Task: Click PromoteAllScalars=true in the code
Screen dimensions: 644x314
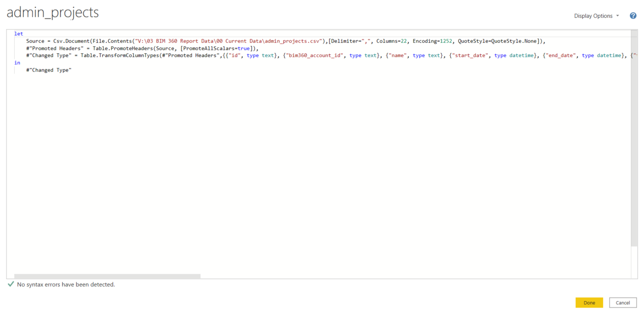Action: tap(217, 48)
